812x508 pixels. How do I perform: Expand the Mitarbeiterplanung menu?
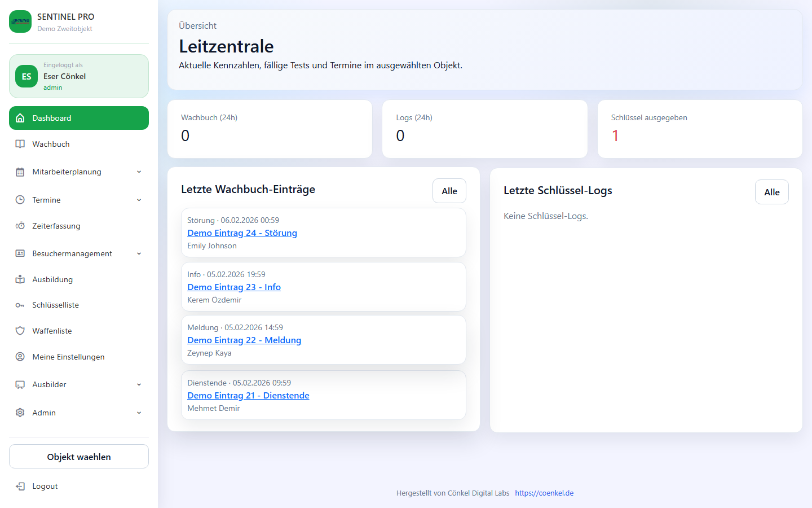[x=139, y=172]
